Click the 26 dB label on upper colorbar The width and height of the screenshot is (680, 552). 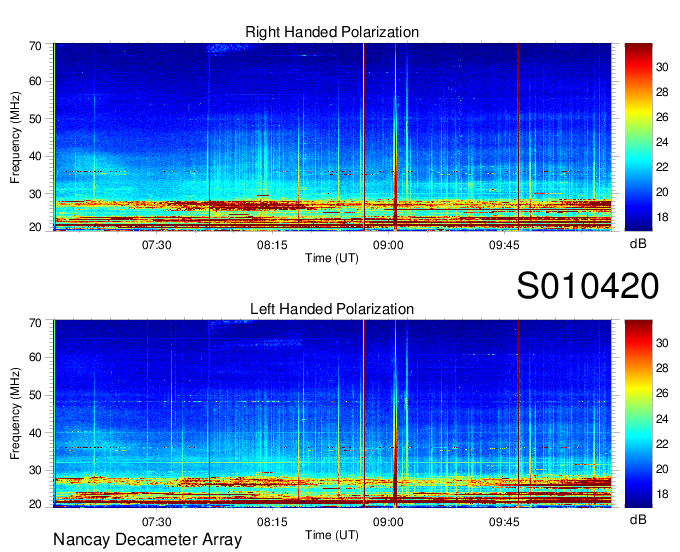[662, 117]
